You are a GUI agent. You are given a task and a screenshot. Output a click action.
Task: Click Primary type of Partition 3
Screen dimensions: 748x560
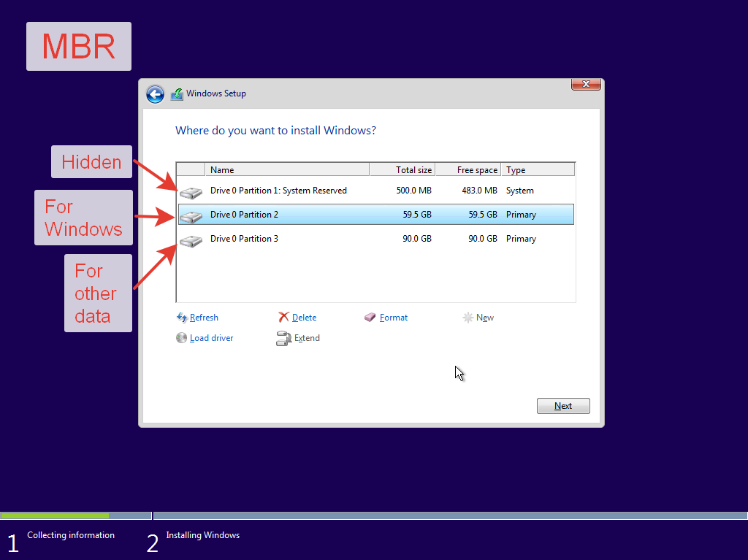[521, 239]
